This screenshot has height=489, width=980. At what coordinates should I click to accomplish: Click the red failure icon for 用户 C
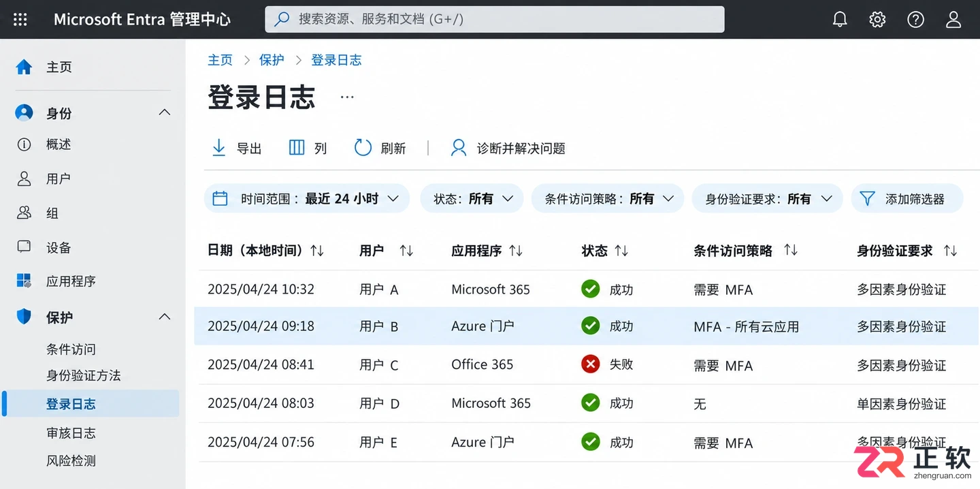click(590, 364)
